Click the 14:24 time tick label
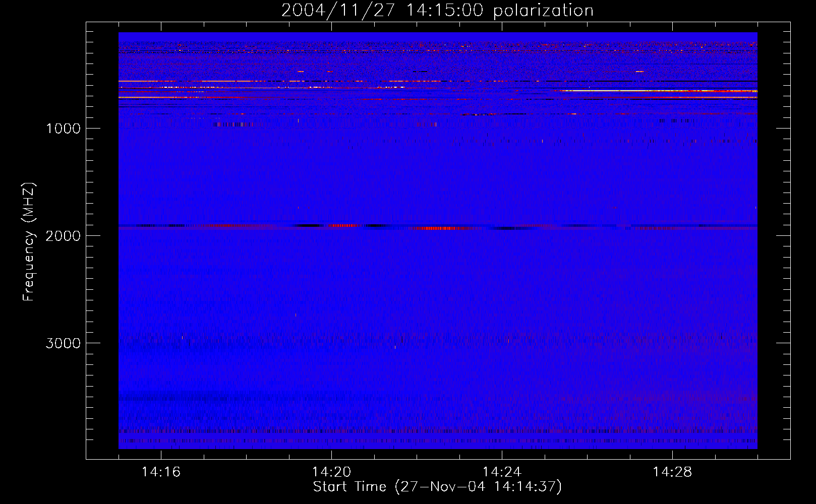The image size is (816, 504). (x=502, y=472)
